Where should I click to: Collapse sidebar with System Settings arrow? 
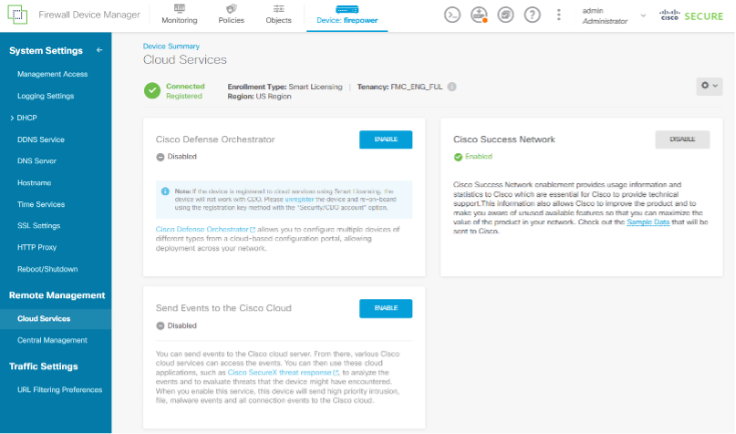click(99, 50)
